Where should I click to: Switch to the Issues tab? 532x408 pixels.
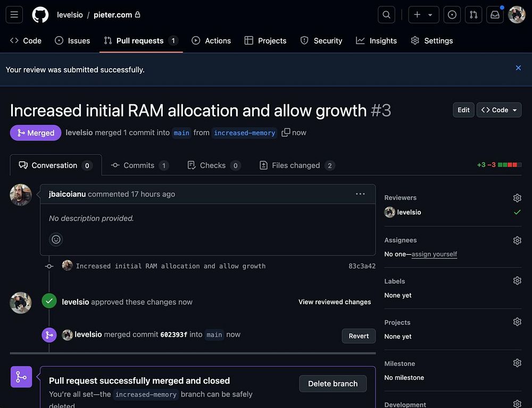click(72, 41)
